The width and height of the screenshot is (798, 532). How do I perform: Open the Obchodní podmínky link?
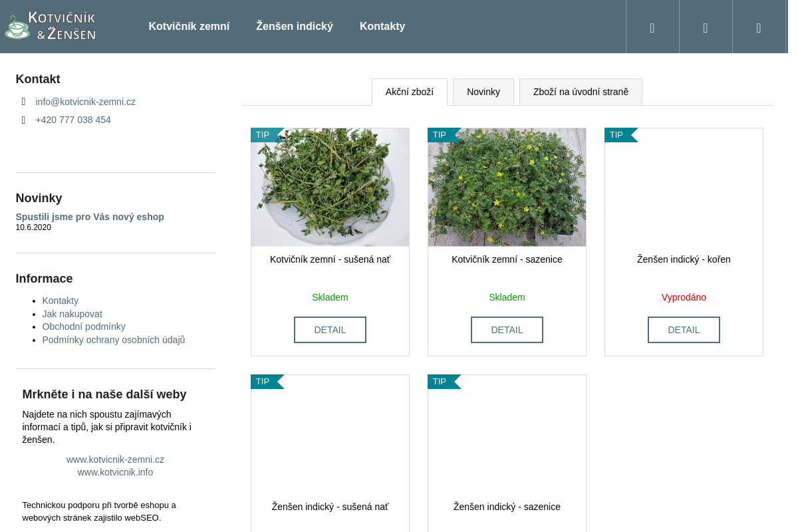tap(84, 327)
